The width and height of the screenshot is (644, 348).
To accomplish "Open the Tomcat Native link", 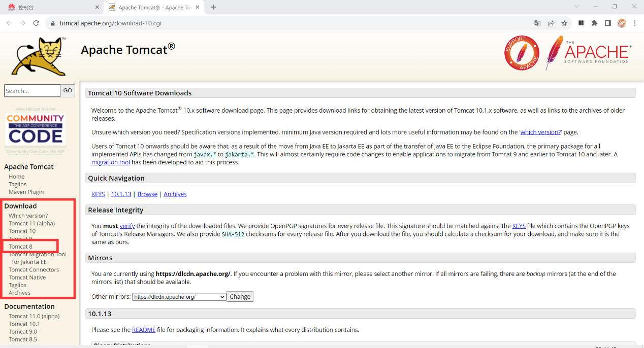I will click(27, 277).
